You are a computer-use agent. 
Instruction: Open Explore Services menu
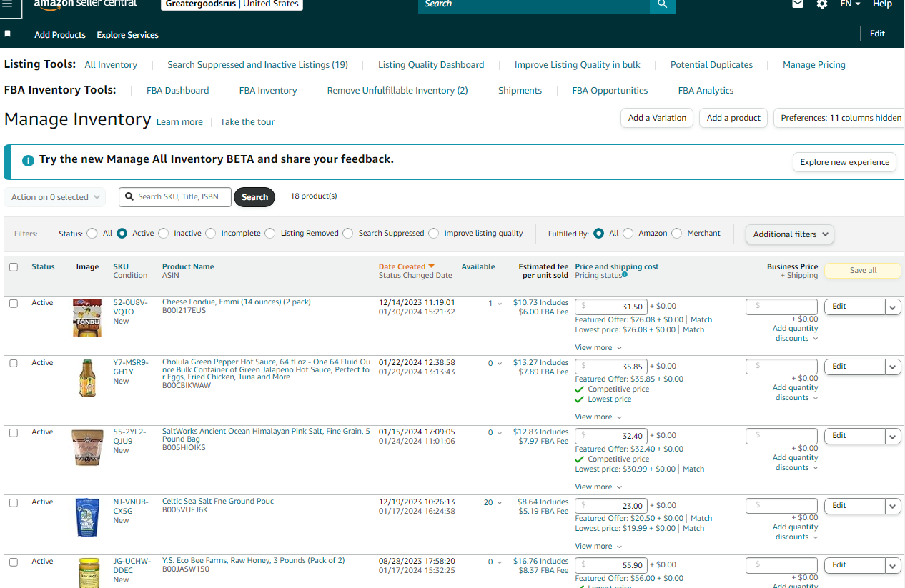128,35
